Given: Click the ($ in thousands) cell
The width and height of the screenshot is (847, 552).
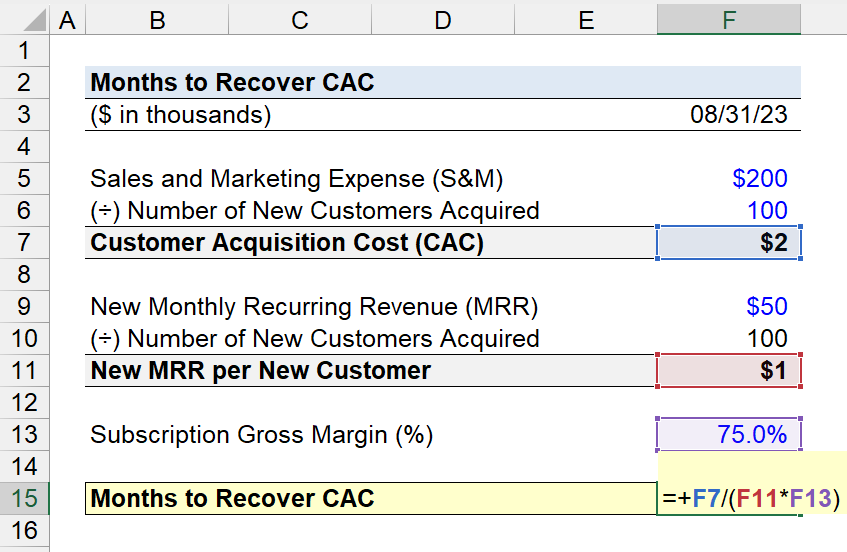Looking at the screenshot, I should pos(181,115).
